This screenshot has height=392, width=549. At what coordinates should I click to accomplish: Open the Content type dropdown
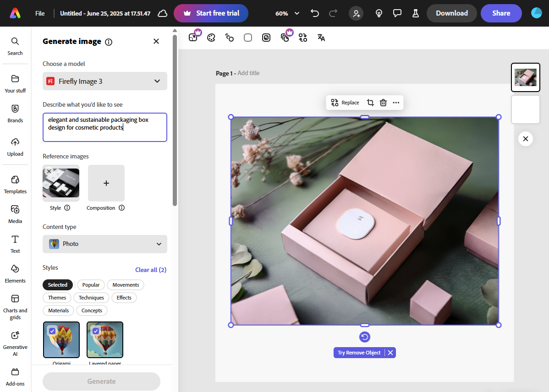click(x=104, y=244)
